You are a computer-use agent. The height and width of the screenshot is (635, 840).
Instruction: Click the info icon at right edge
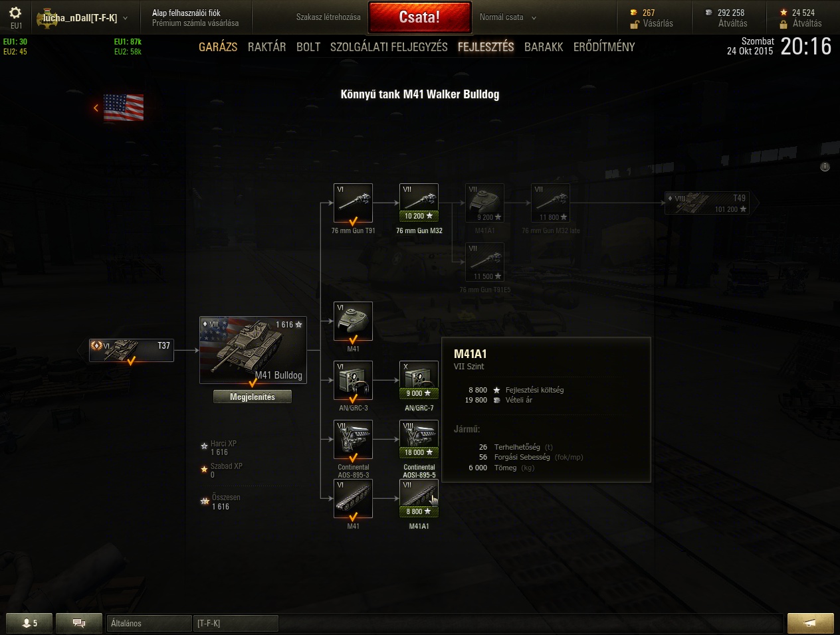(825, 167)
